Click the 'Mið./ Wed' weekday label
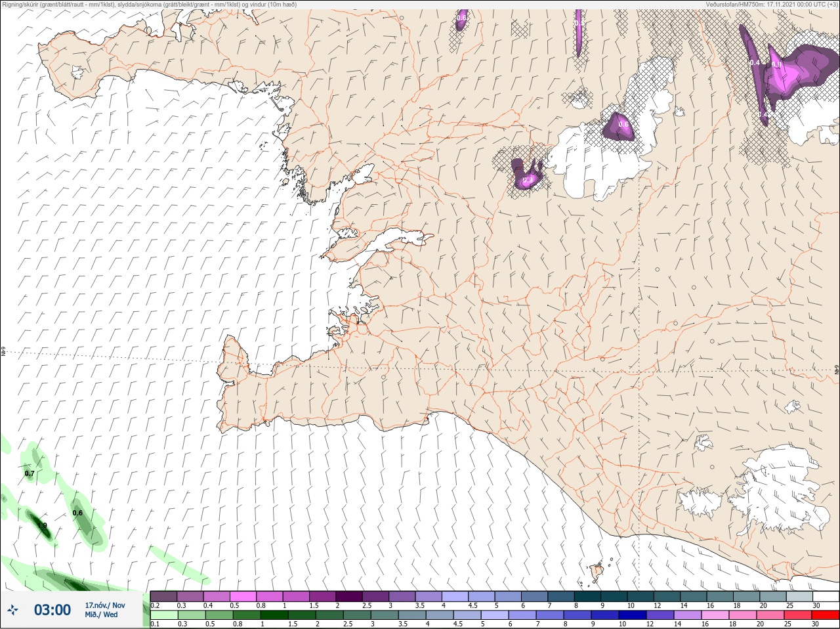Image resolution: width=840 pixels, height=629 pixels. [101, 615]
